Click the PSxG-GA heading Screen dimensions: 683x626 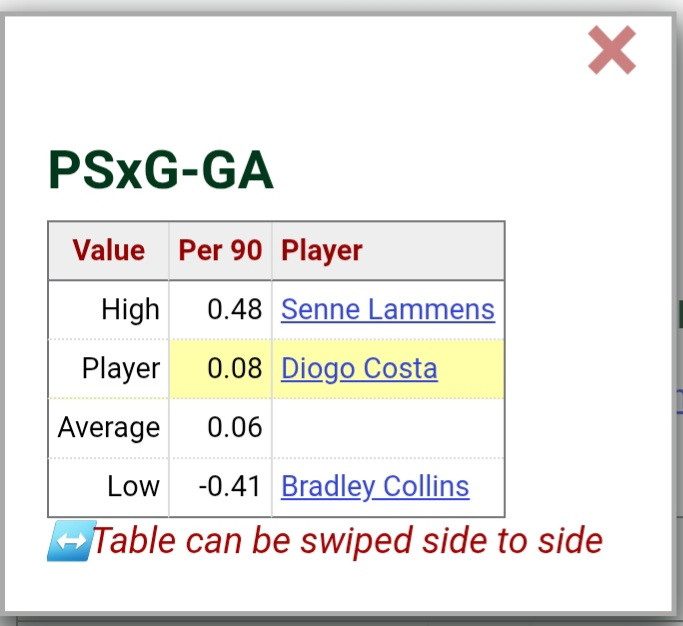coord(161,170)
